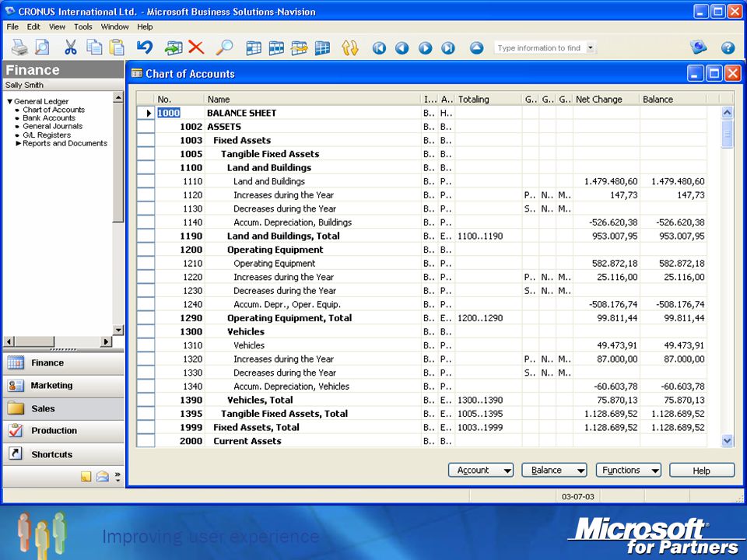Click the magnifying glass Find icon
Viewport: 747px width, 560px height.
pyautogui.click(x=224, y=47)
